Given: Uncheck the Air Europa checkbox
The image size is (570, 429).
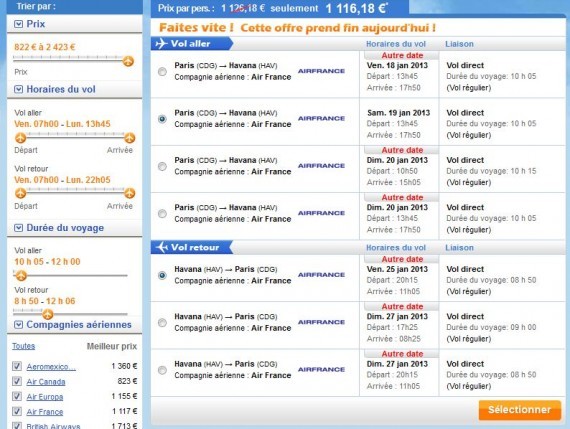Looking at the screenshot, I should [x=17, y=396].
